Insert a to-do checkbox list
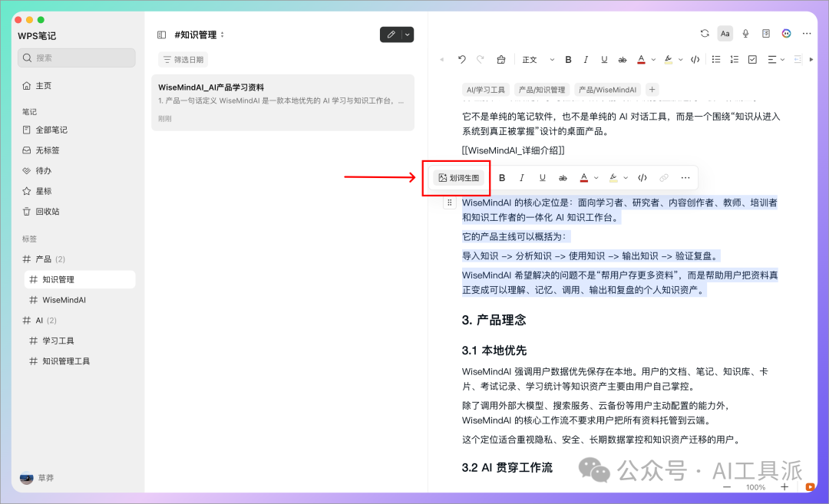 [x=752, y=60]
